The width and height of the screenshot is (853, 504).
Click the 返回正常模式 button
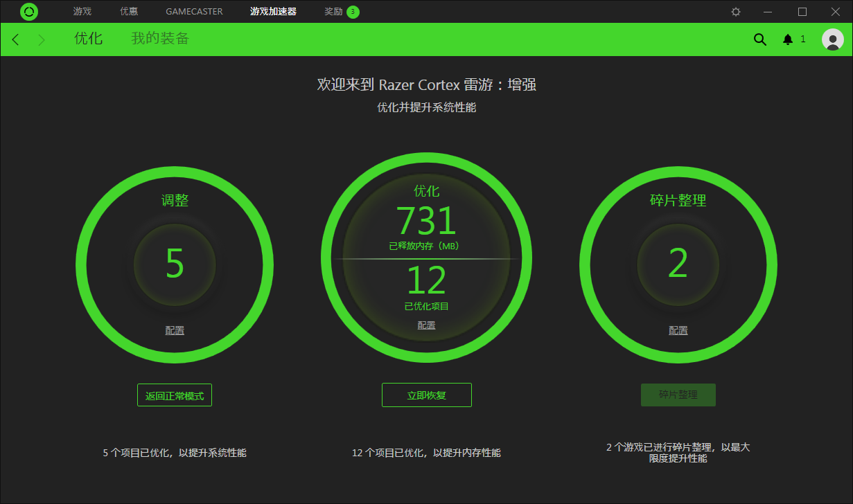point(175,395)
